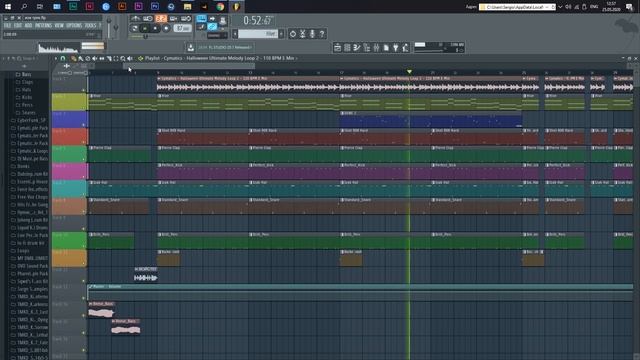
Task: Select the red track 4 header
Action: point(69,136)
